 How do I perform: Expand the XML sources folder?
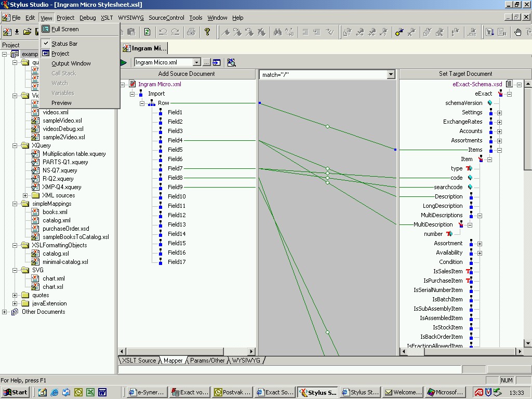25,195
